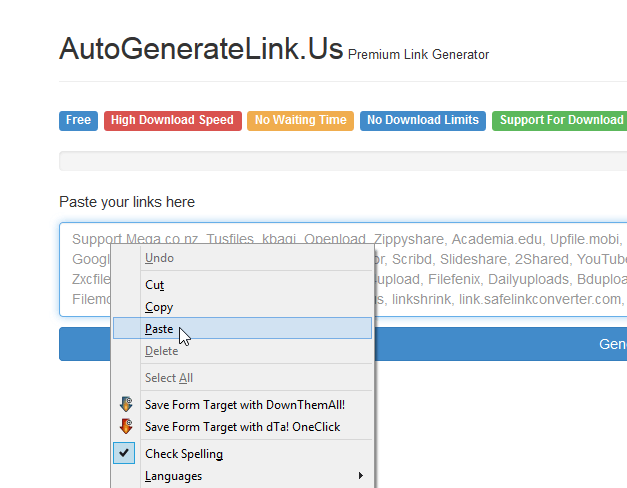This screenshot has width=627, height=488.
Task: Click the High Download Speed badge
Action: pos(173,120)
